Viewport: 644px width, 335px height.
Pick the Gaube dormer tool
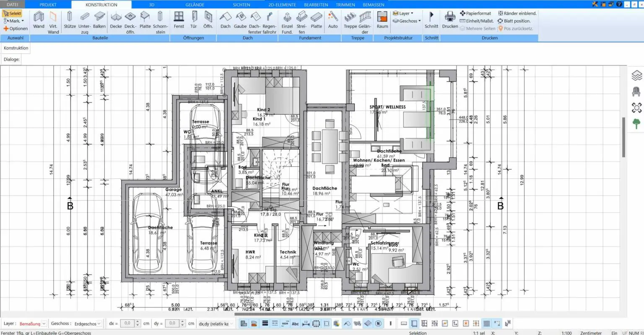pos(240,20)
